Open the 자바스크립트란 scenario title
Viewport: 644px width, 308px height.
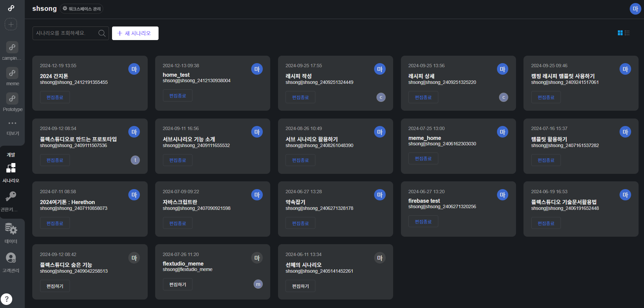[x=180, y=202]
